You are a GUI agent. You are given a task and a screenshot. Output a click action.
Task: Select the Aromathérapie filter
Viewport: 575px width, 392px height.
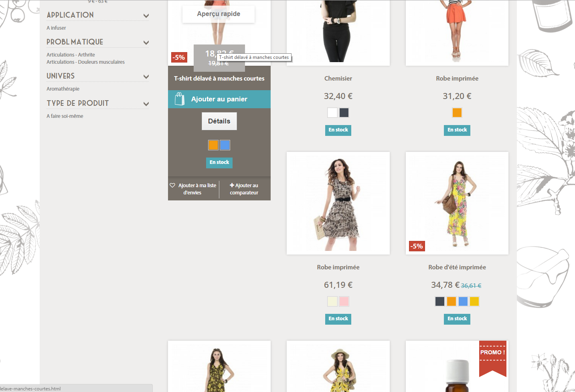[x=63, y=89]
